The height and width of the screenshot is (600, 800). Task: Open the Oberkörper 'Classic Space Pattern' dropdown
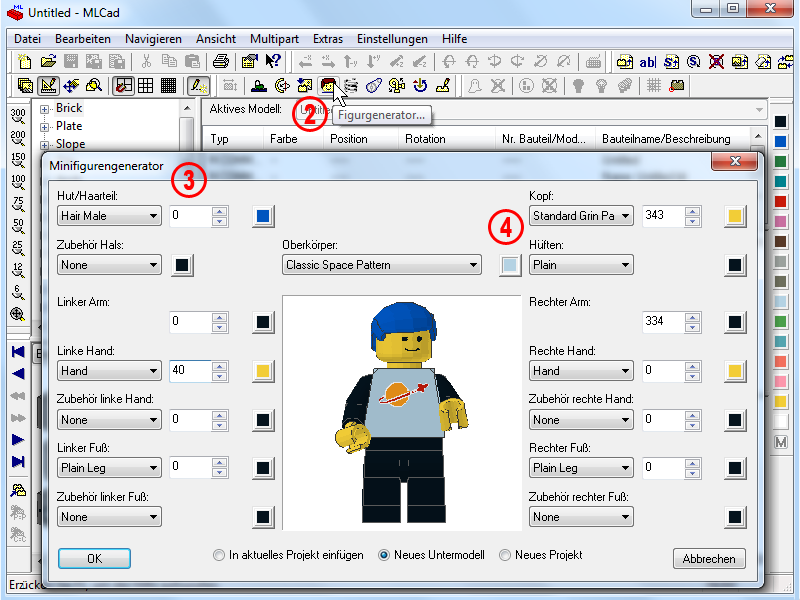(x=382, y=265)
